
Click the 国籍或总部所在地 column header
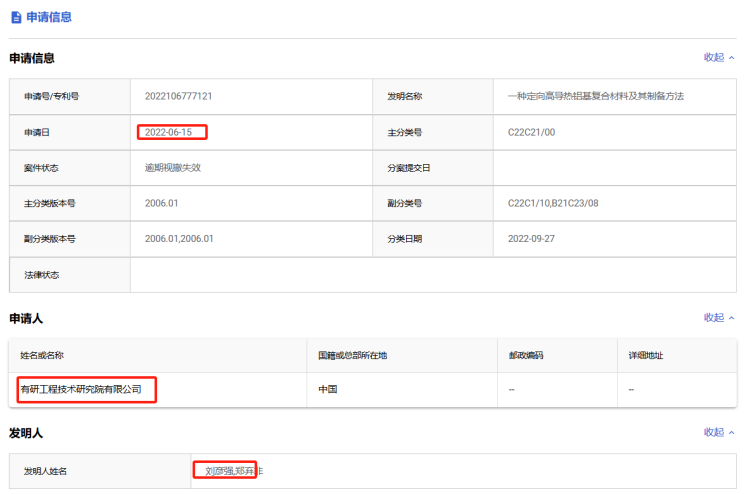pos(352,356)
